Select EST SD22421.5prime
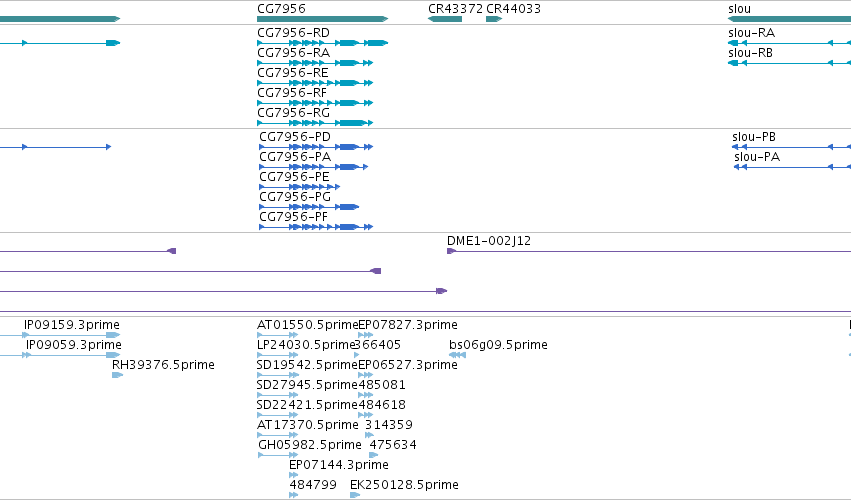 (x=307, y=405)
